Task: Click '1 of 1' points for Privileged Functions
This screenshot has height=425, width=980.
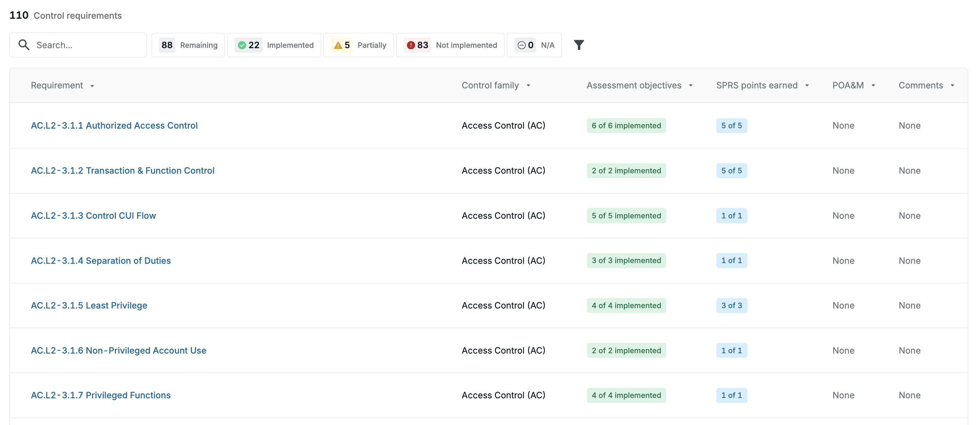Action: (732, 395)
